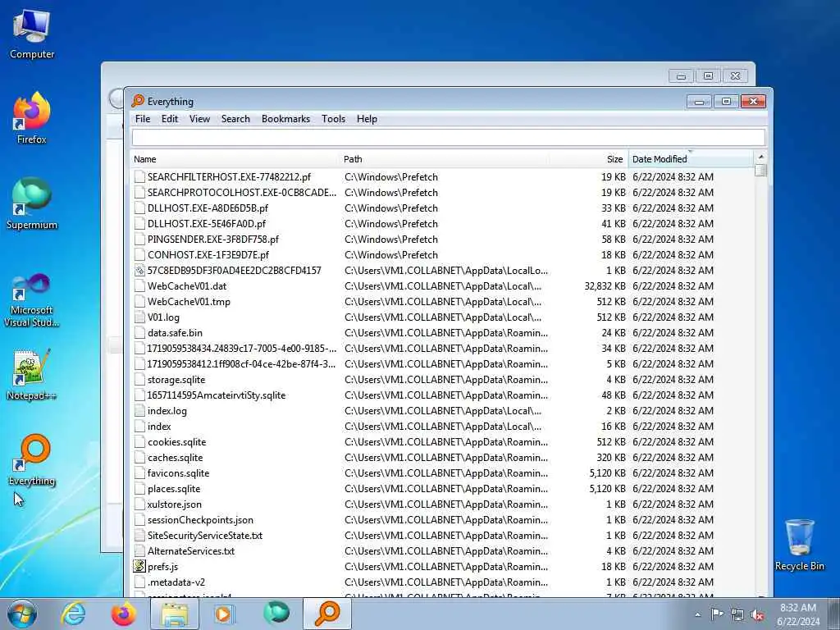Open the Help menu
840x630 pixels.
pos(367,119)
